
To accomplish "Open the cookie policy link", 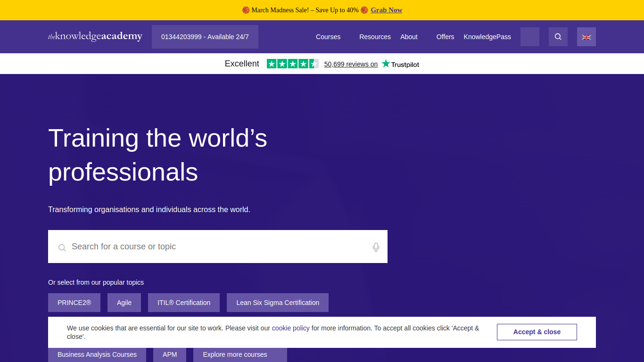I will [291, 328].
